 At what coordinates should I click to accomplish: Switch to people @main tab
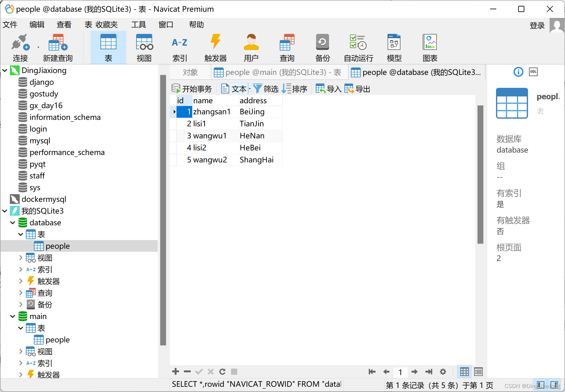click(x=279, y=72)
